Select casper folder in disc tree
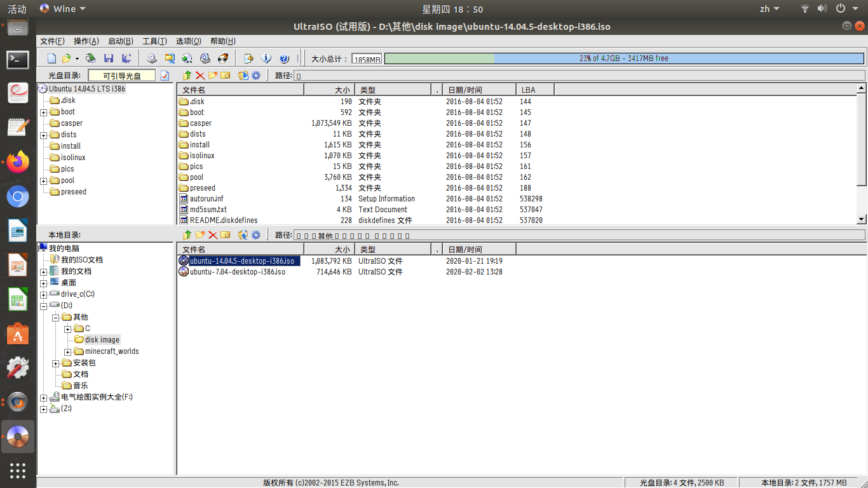Image resolution: width=868 pixels, height=488 pixels. [72, 123]
